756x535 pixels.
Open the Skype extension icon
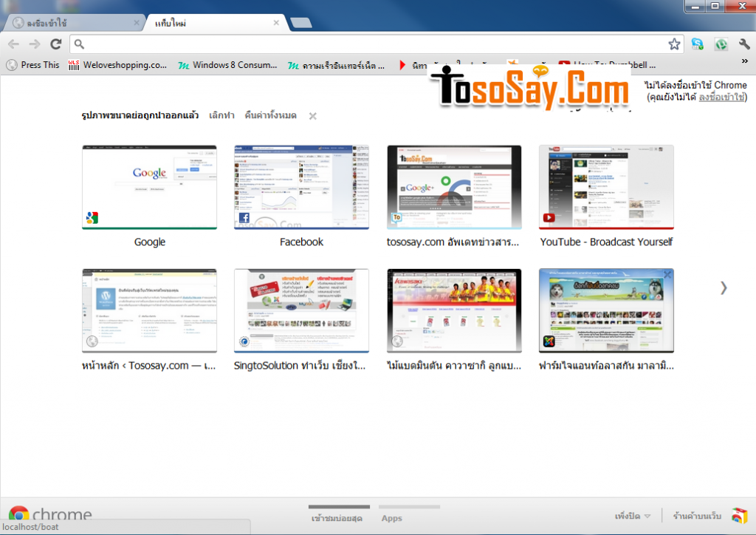pyautogui.click(x=697, y=44)
